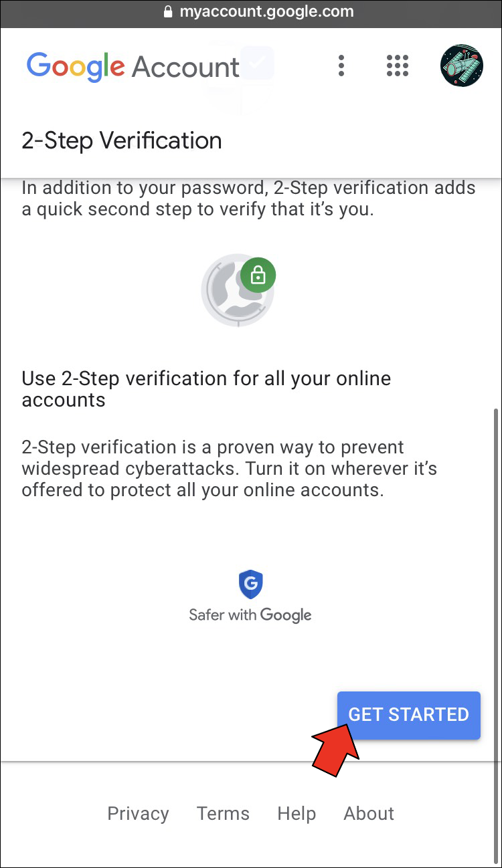This screenshot has width=502, height=868.
Task: Click the green lock badge icon
Action: click(258, 275)
